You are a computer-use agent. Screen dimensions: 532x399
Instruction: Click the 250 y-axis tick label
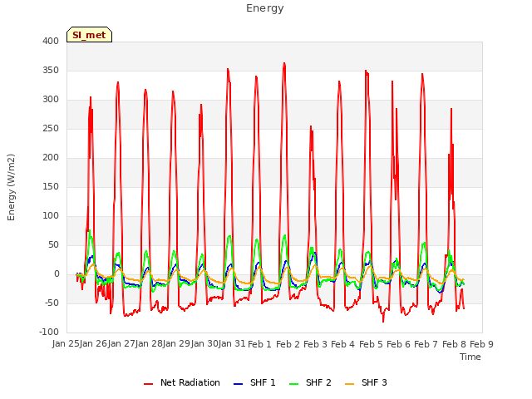(x=51, y=129)
